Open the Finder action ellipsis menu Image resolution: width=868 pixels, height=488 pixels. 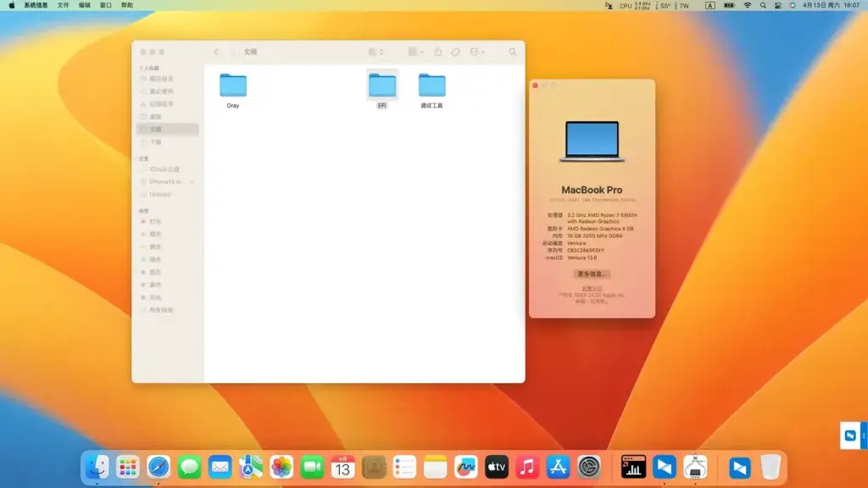[x=476, y=52]
